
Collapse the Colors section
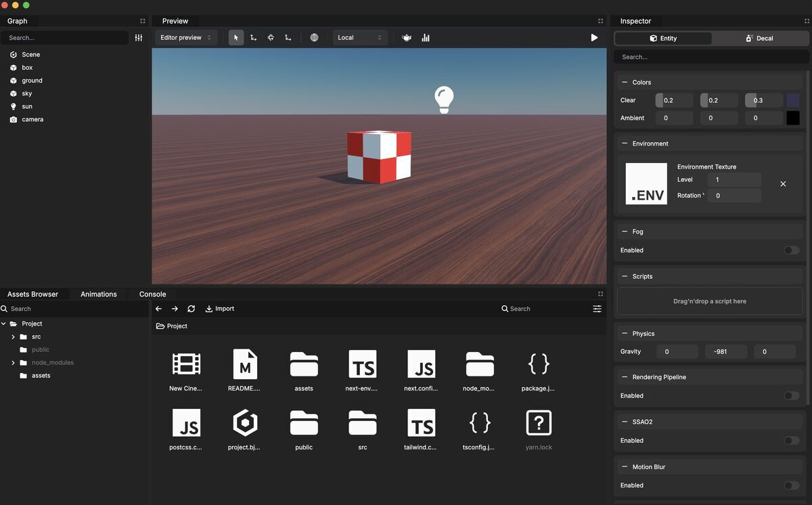(625, 83)
